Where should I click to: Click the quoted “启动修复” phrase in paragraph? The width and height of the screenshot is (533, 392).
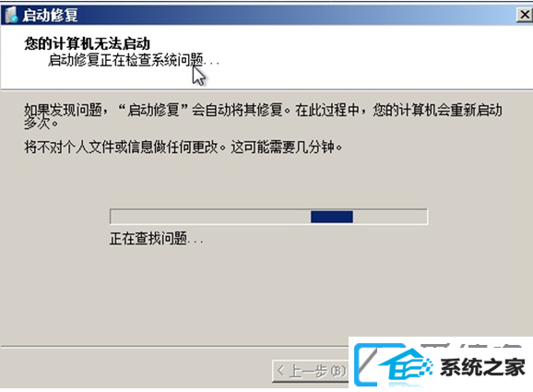(x=154, y=110)
